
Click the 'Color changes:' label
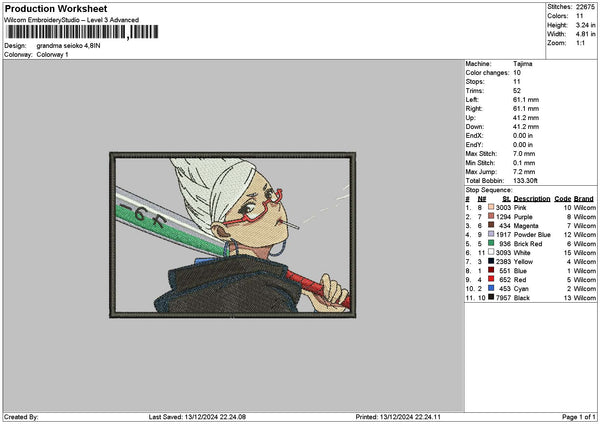pos(488,73)
